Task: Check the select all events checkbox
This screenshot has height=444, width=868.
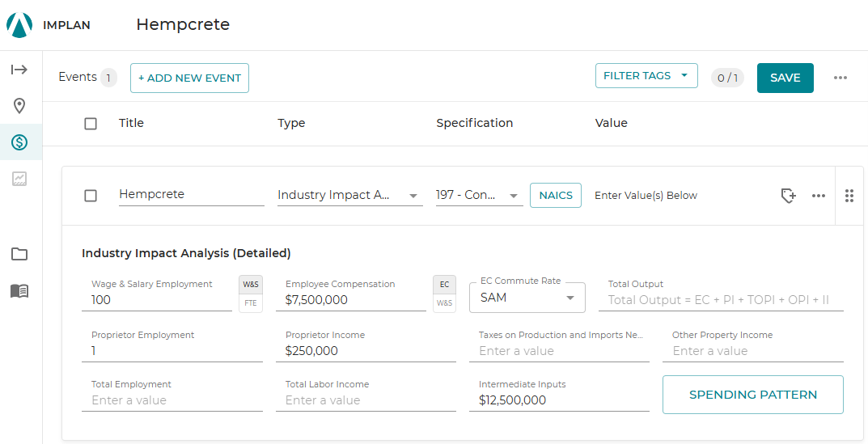Action: pyautogui.click(x=91, y=123)
